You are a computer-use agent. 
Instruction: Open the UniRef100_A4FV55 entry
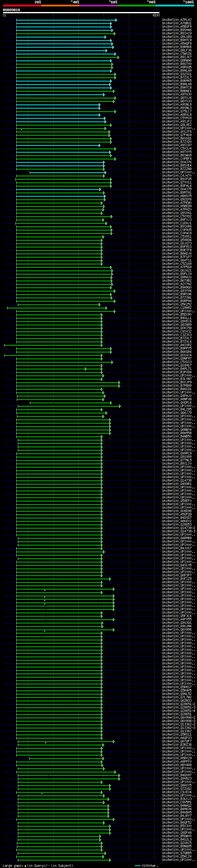click(x=177, y=620)
